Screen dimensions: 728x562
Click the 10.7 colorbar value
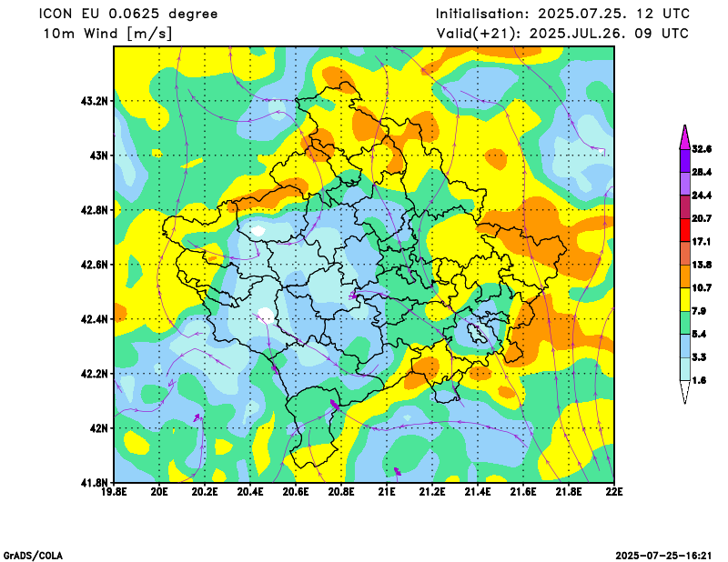pyautogui.click(x=702, y=287)
